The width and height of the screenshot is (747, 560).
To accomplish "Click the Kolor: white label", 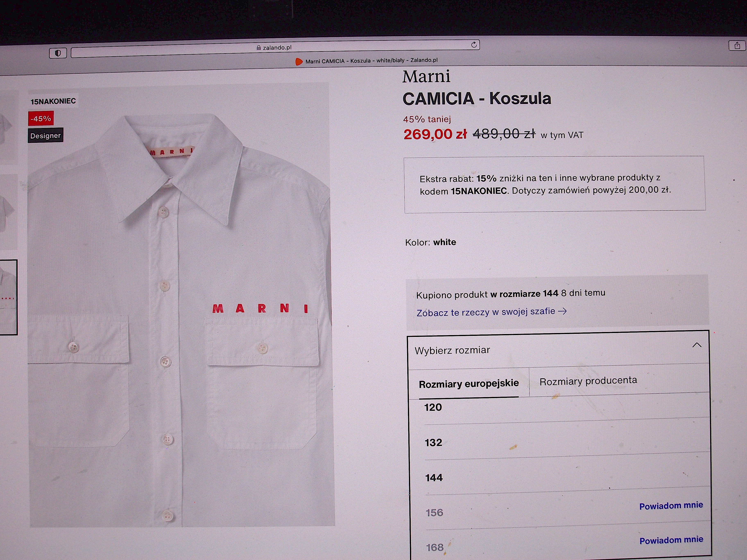I will (431, 242).
